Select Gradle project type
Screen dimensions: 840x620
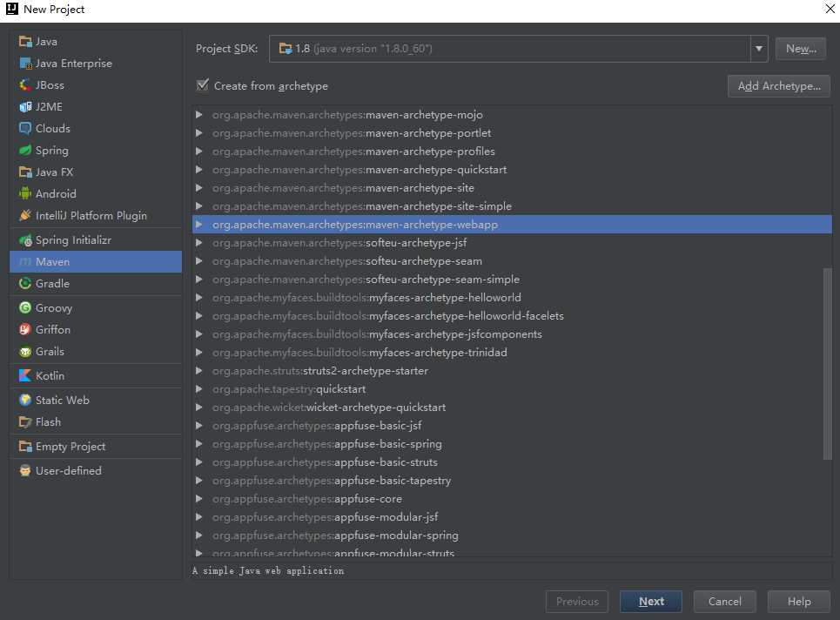pos(96,284)
